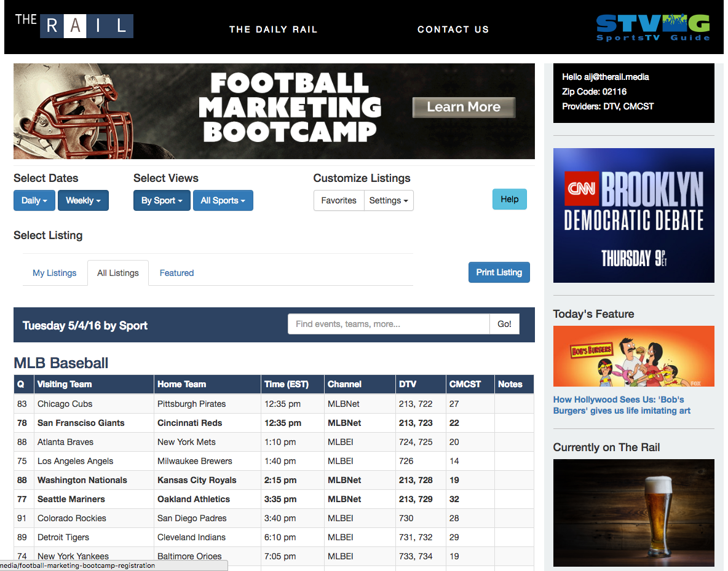728x571 pixels.
Task: Select the Los Angeles Angels row
Action: point(274,461)
